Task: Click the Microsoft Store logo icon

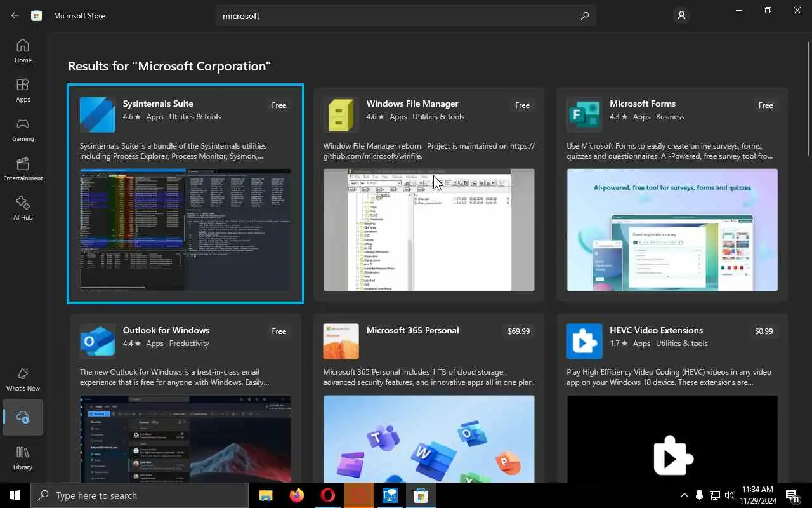Action: [x=37, y=15]
